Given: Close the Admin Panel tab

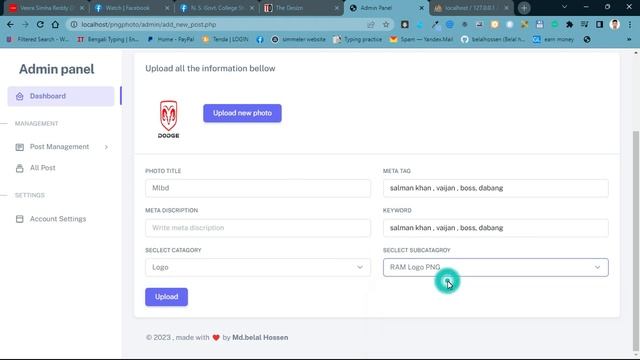Looking at the screenshot, I should 422,8.
